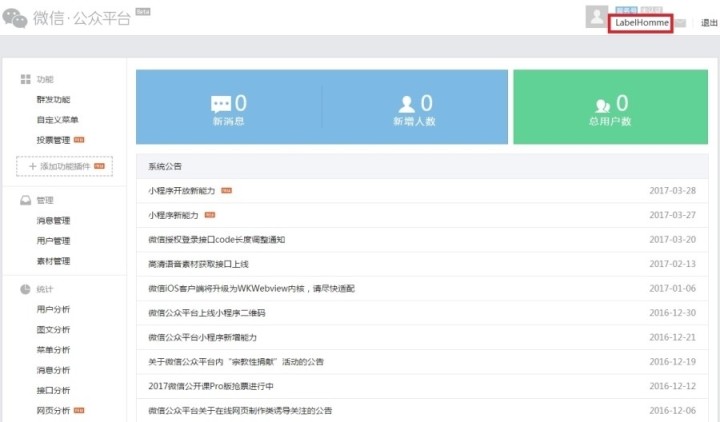The width and height of the screenshot is (720, 422).
Task: Click the date 2017-02-13
Action: [672, 264]
